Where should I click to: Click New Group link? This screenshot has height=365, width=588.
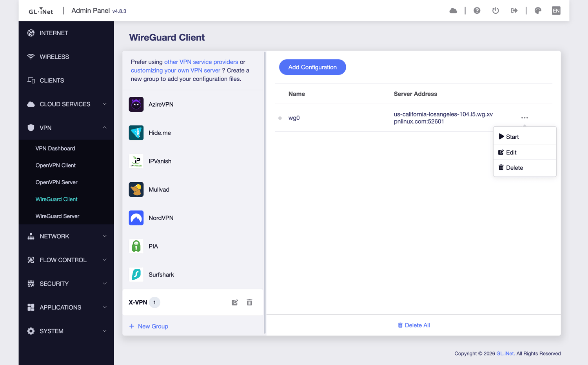149,326
